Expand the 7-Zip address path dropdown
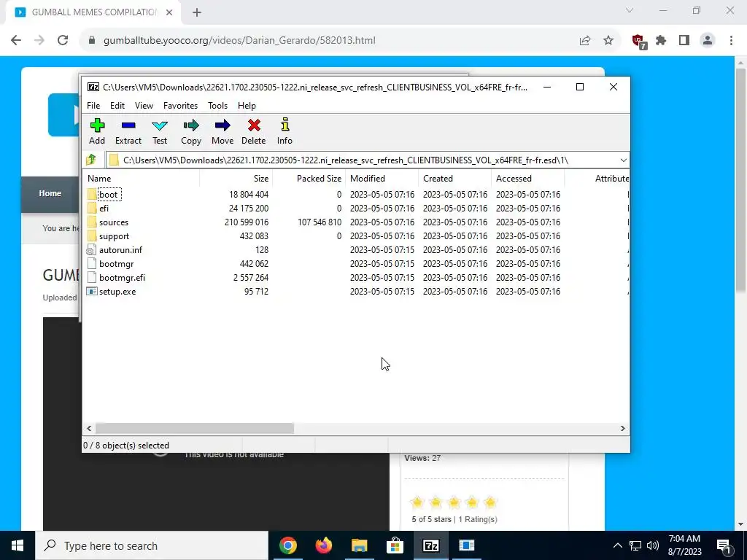 click(623, 160)
